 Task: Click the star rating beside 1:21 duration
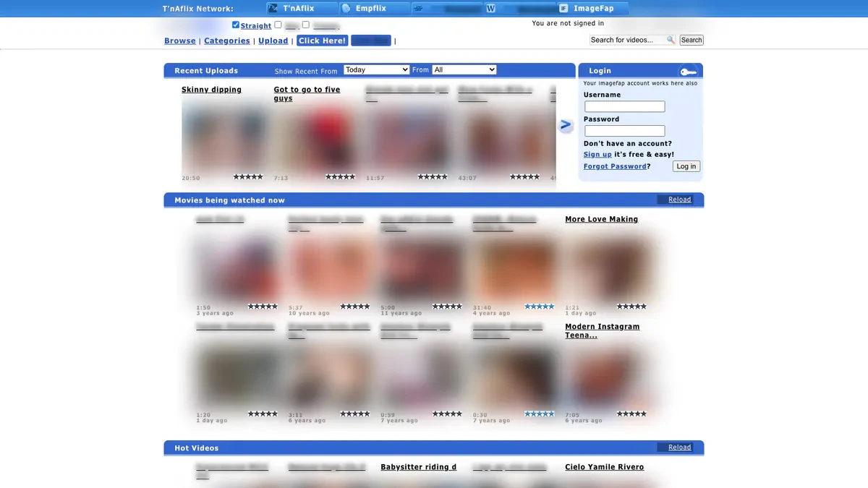coord(631,307)
